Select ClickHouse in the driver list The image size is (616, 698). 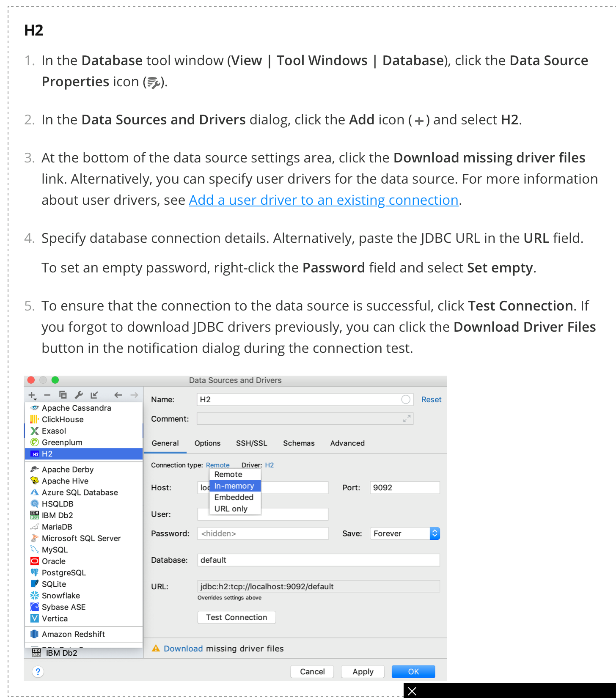point(84,419)
